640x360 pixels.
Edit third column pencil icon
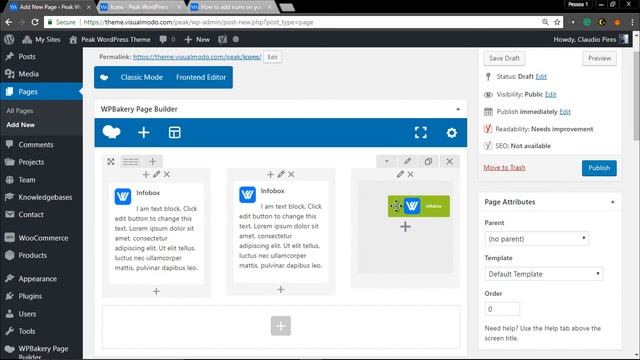(400, 174)
